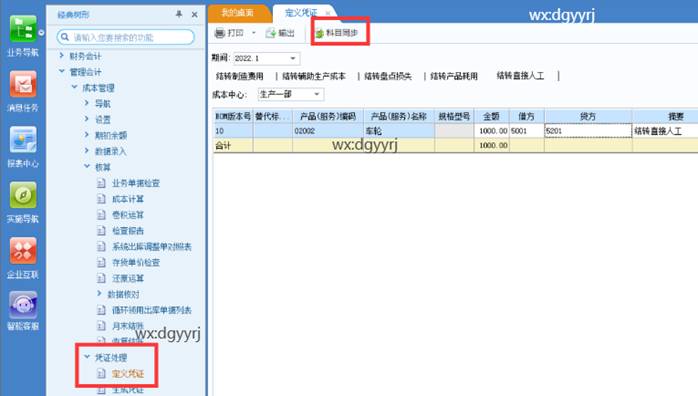Pin the 经典树形 panel
The width and height of the screenshot is (698, 396).
point(179,14)
